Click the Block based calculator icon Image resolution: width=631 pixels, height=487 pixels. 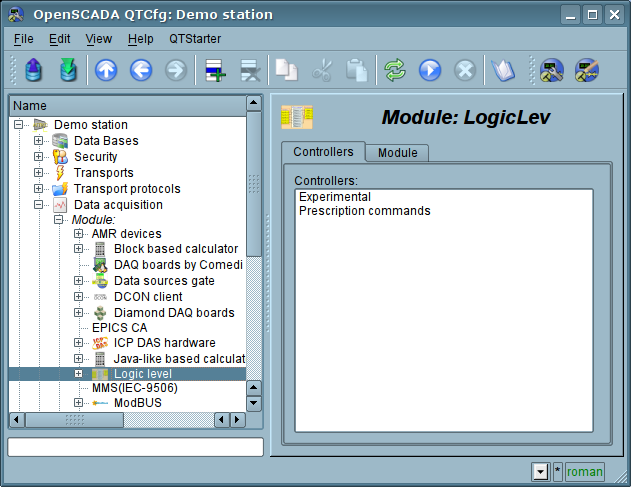point(100,249)
